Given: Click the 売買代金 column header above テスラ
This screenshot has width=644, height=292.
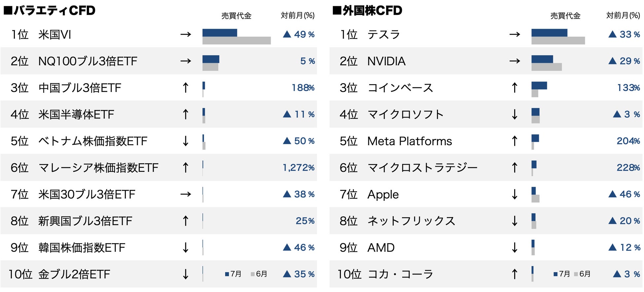Looking at the screenshot, I should pos(565,16).
